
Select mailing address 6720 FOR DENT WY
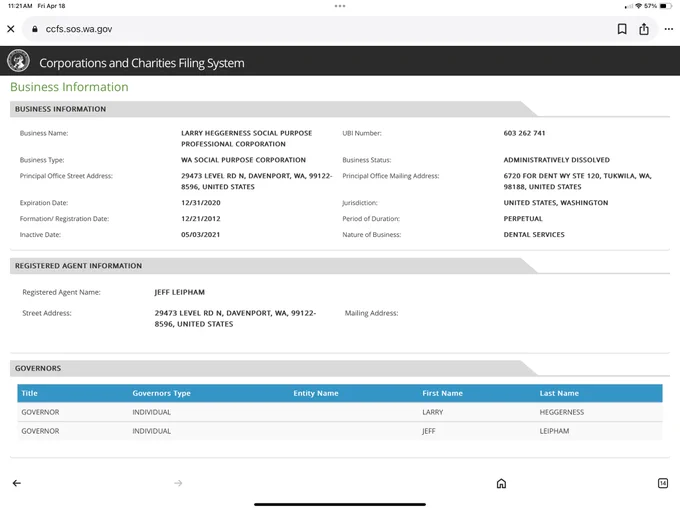(578, 181)
